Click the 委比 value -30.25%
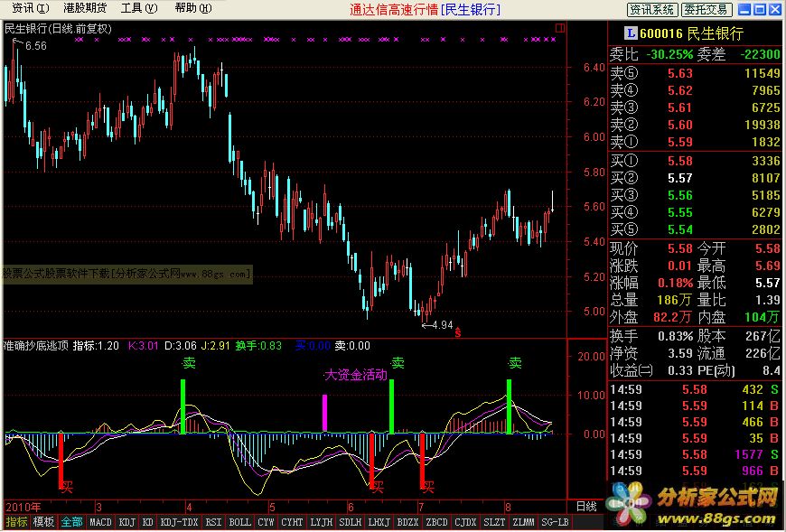Screen dimensions: 786x532 [669, 54]
